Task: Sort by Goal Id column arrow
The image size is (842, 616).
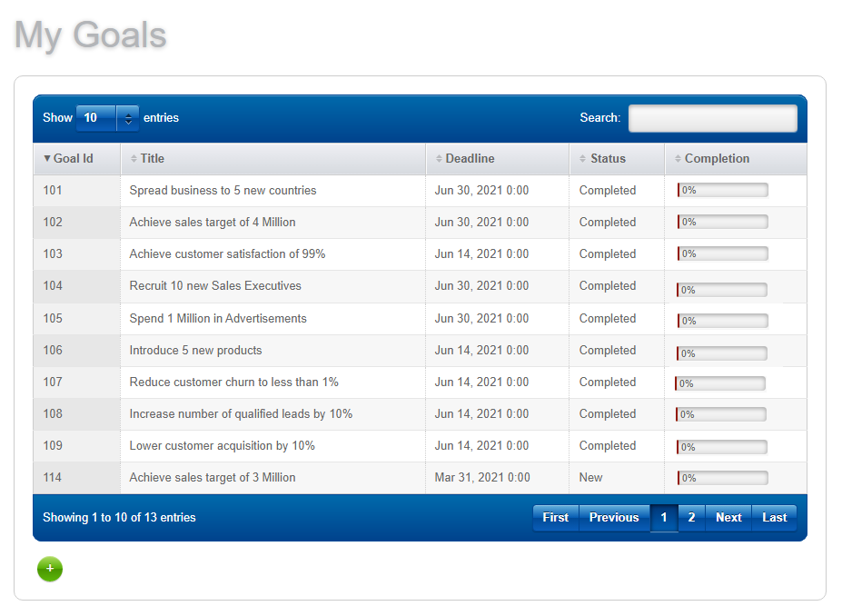Action: 47,158
